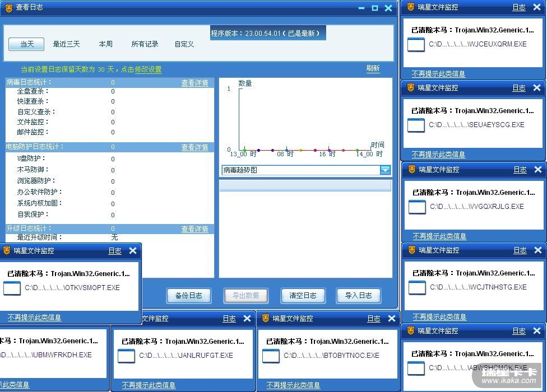Click the 导入日志 button

[x=358, y=296]
